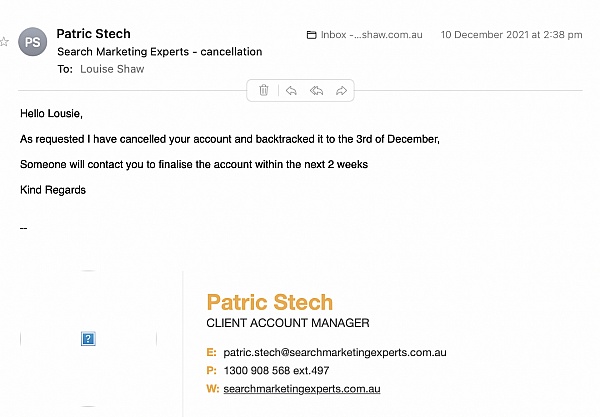Click the sentence about 3rd of December
600x417 pixels.
click(x=230, y=139)
